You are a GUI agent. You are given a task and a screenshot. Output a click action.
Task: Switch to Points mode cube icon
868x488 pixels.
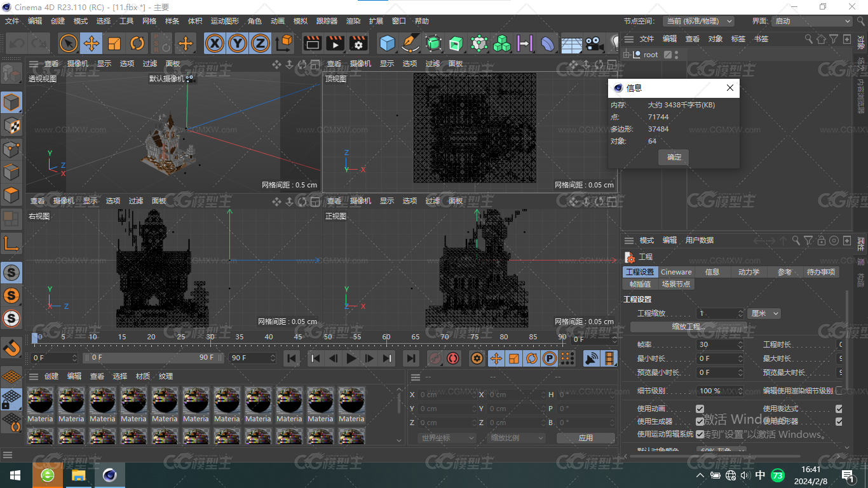coord(11,149)
